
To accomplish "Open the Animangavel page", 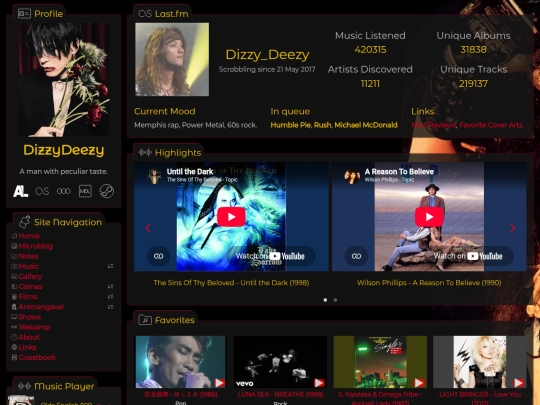I will 41,307.
